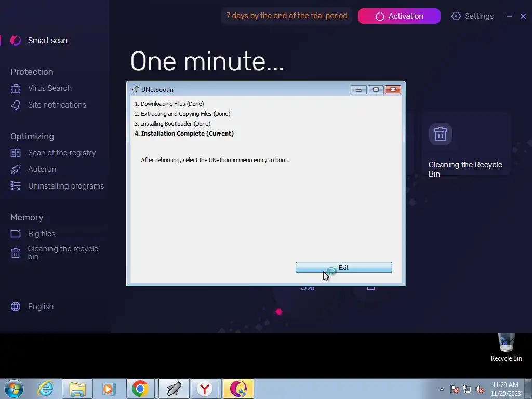Click the Action Center flag tray icon
Viewport: 532px width, 399px height.
click(x=455, y=390)
